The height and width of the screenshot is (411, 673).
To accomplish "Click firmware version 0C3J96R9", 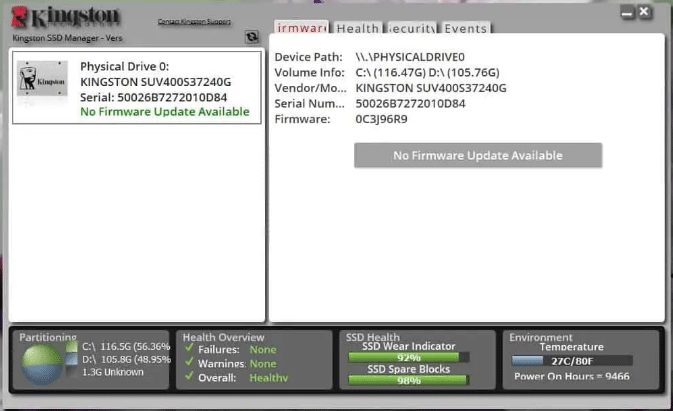I will 381,119.
